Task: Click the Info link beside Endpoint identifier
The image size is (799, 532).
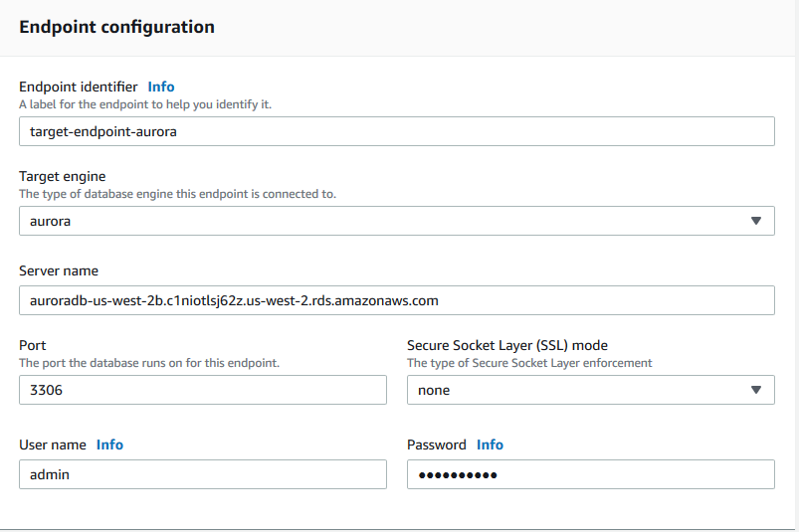Action: tap(161, 87)
